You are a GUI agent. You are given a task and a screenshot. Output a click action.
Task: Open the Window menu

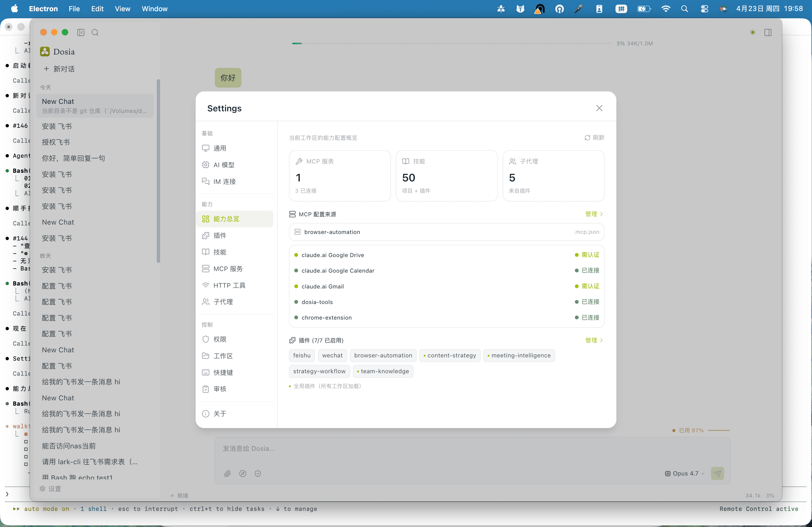click(155, 9)
